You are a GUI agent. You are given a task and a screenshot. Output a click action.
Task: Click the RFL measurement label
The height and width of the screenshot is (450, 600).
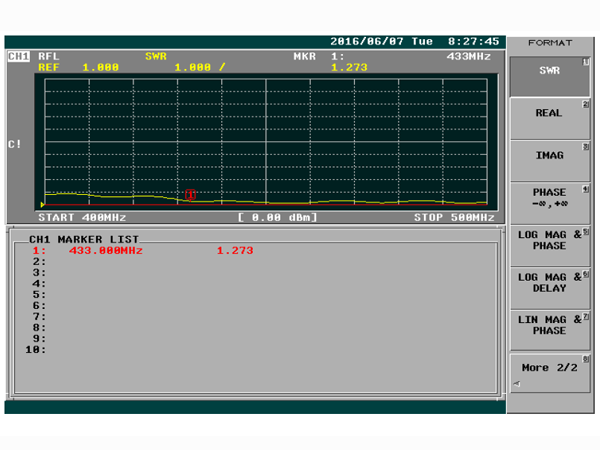[48, 57]
